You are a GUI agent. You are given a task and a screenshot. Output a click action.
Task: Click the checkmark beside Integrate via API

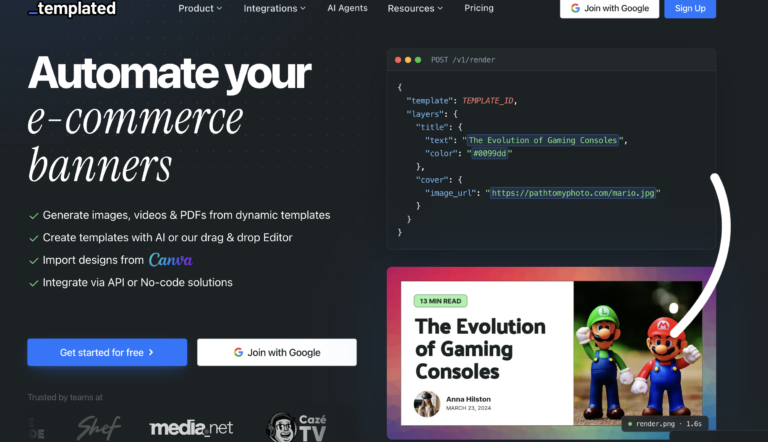click(34, 283)
